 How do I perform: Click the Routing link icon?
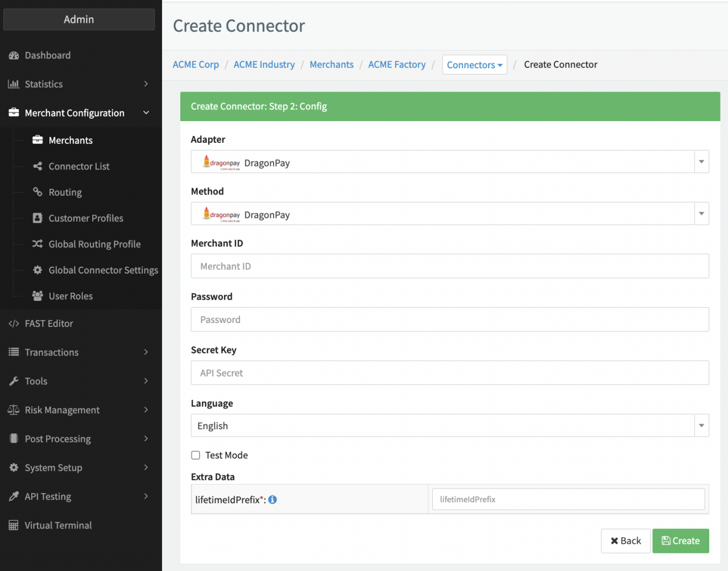(x=38, y=192)
